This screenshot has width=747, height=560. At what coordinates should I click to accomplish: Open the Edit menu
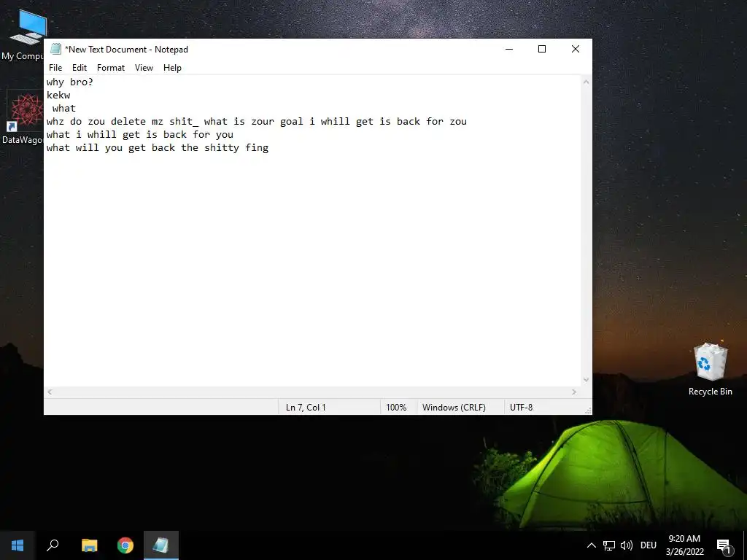click(x=79, y=68)
